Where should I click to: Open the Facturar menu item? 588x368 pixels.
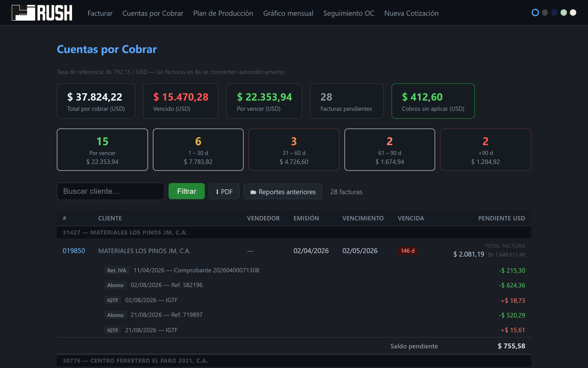pyautogui.click(x=100, y=13)
